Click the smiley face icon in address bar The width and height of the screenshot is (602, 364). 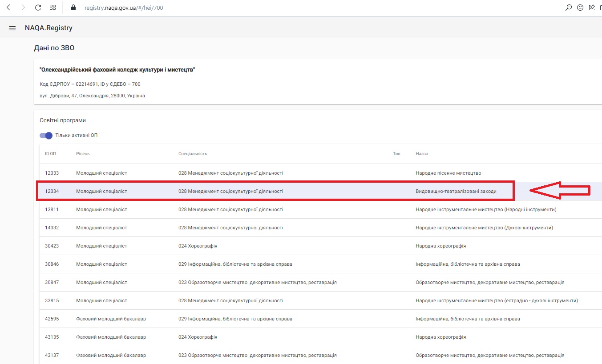tap(580, 8)
